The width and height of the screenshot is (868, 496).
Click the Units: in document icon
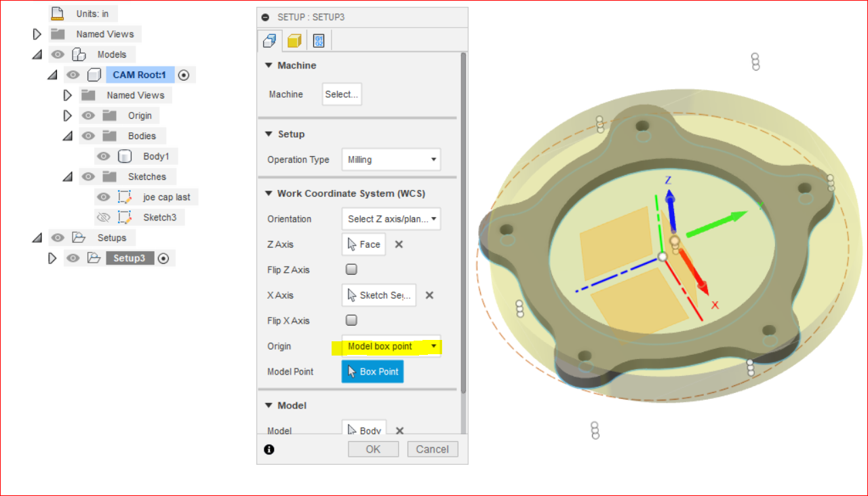[x=58, y=14]
